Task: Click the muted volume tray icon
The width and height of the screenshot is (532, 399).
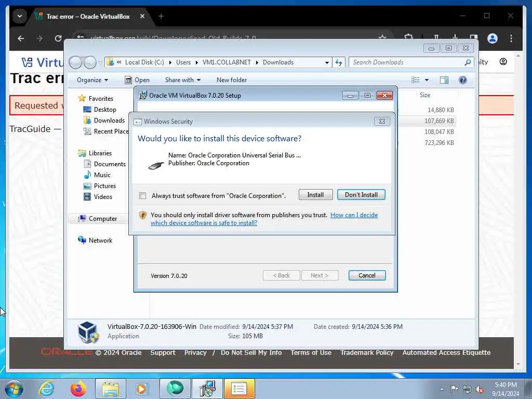Action: [480, 389]
